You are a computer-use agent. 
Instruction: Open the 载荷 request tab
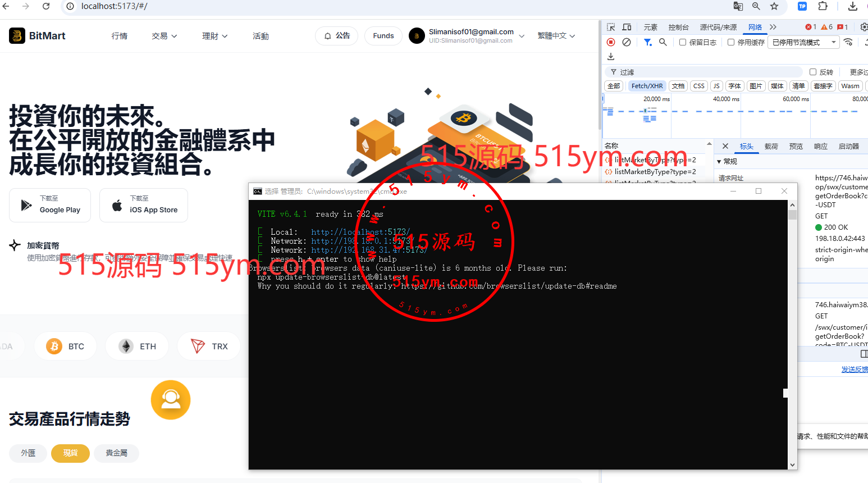(771, 146)
